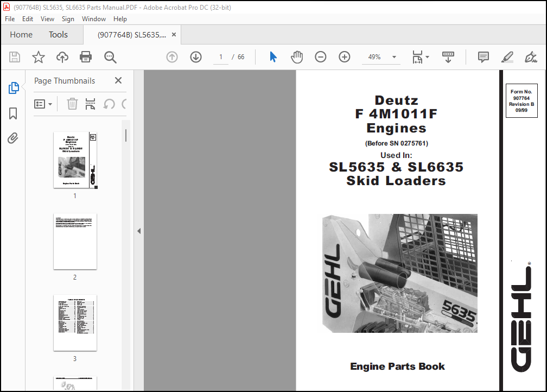Click the '66' total page count
Viewport: 547px width, 392px height.
coord(241,57)
